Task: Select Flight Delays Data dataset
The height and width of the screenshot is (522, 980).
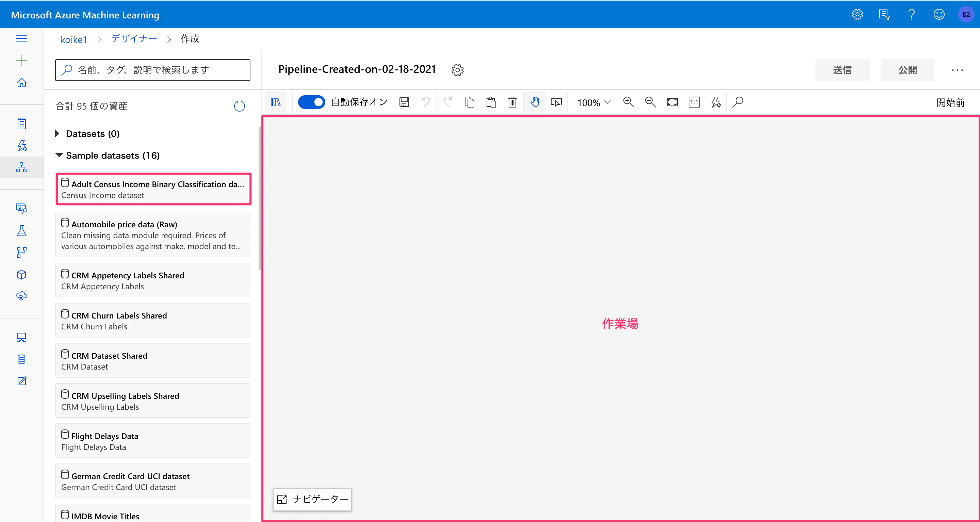Action: [153, 441]
